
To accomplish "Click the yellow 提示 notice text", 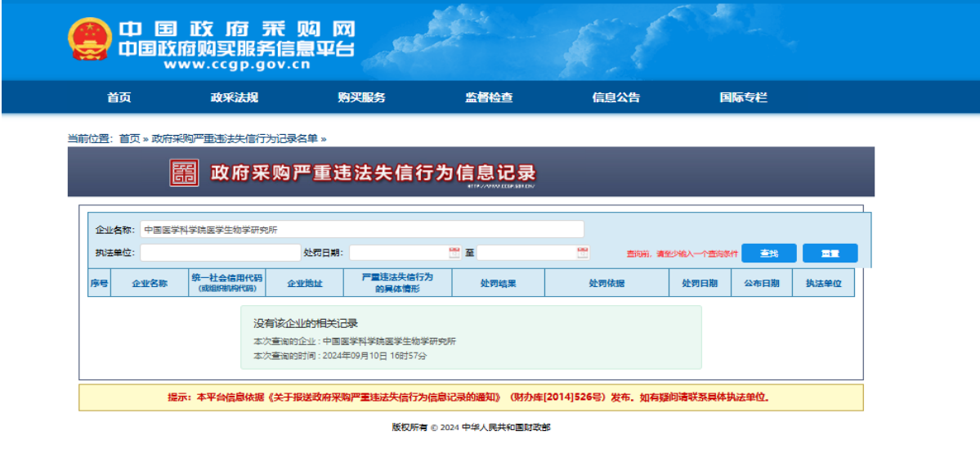I will pyautogui.click(x=470, y=397).
